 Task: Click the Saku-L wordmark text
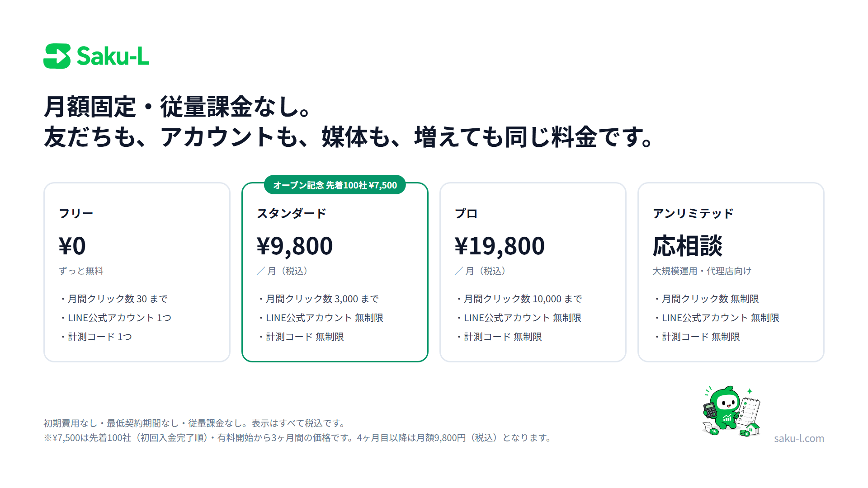(x=113, y=56)
